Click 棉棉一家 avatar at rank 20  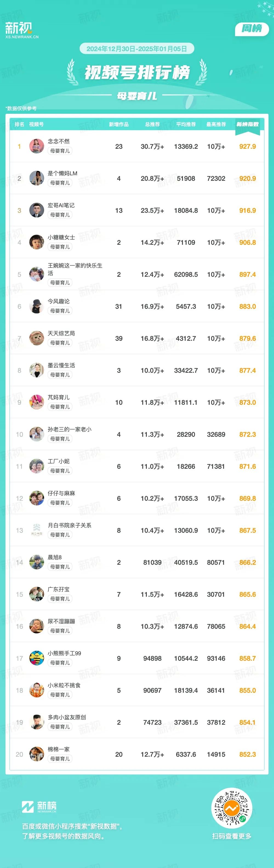pos(36,755)
